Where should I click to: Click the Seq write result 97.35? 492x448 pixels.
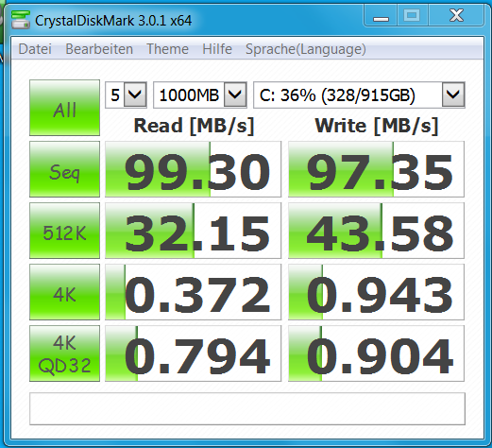[x=376, y=169]
